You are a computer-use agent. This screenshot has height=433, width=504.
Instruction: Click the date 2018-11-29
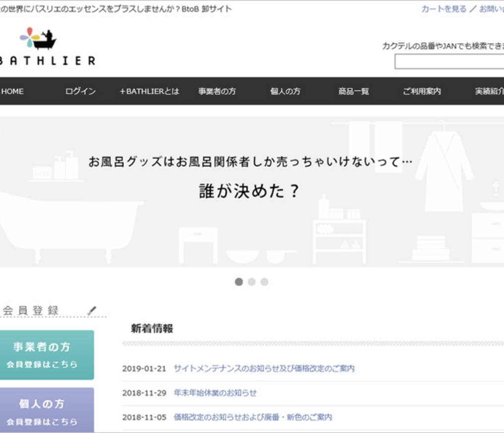(x=144, y=393)
